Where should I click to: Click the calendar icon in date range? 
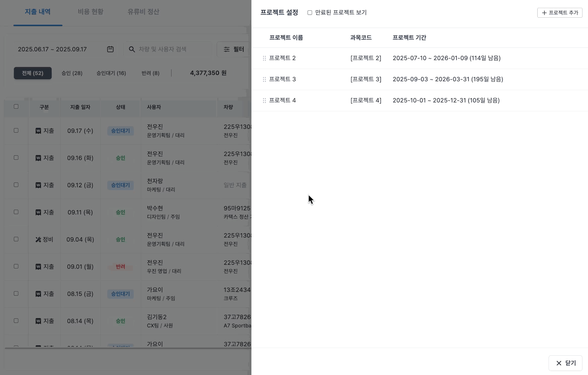(110, 49)
